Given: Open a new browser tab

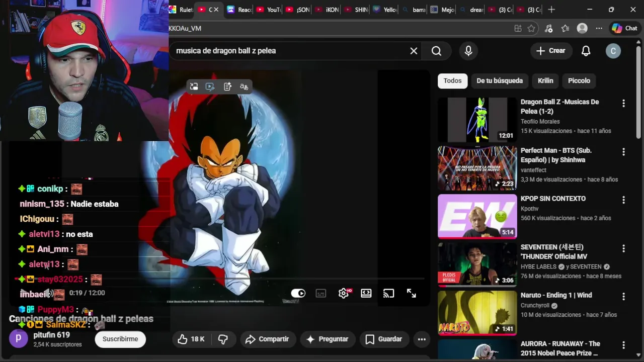Looking at the screenshot, I should coord(551,10).
